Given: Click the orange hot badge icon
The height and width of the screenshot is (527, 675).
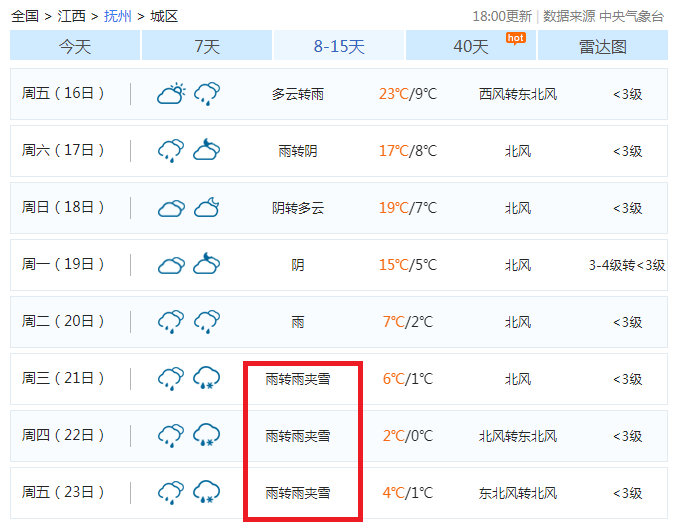Looking at the screenshot, I should tap(515, 38).
